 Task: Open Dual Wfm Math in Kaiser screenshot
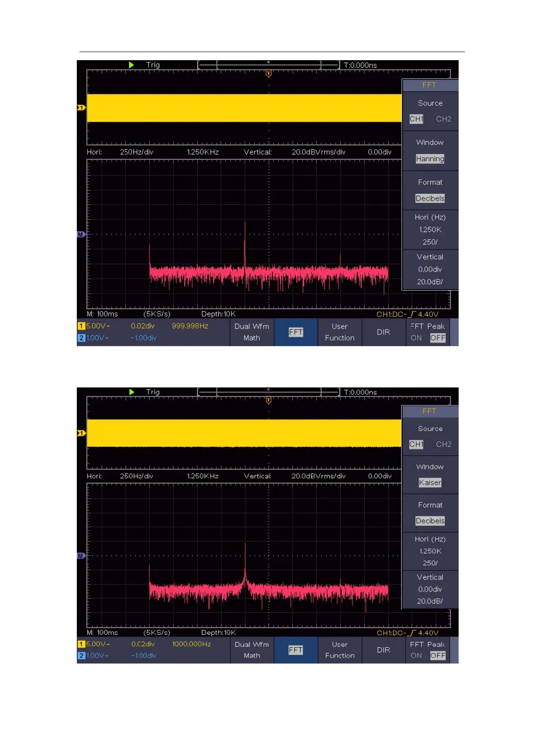tap(252, 650)
